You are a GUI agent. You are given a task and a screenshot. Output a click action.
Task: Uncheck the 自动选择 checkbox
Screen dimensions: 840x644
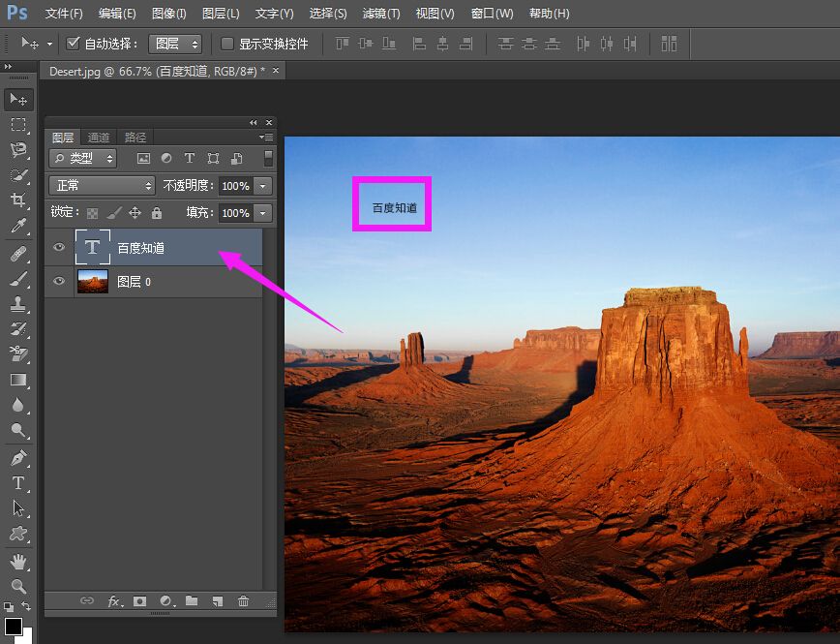[x=73, y=44]
